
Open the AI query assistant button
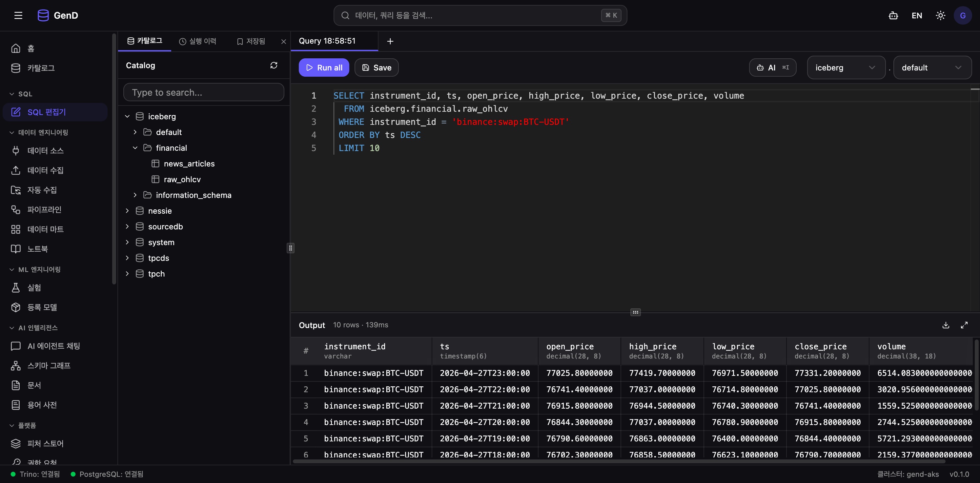point(773,67)
